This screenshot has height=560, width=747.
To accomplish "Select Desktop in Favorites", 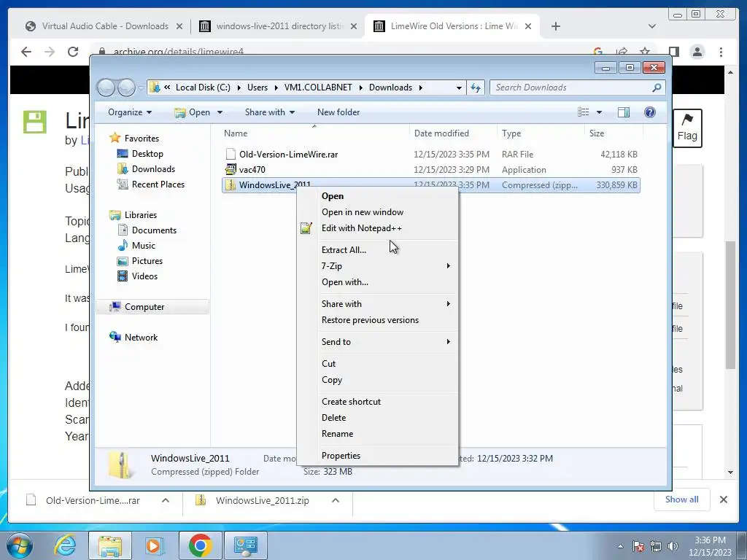I will tap(147, 154).
